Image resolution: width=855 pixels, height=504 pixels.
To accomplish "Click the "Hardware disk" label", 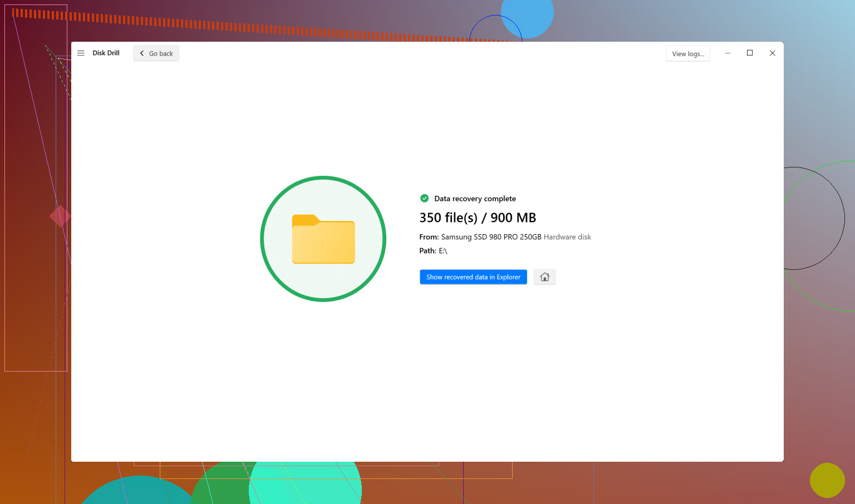I will [567, 237].
